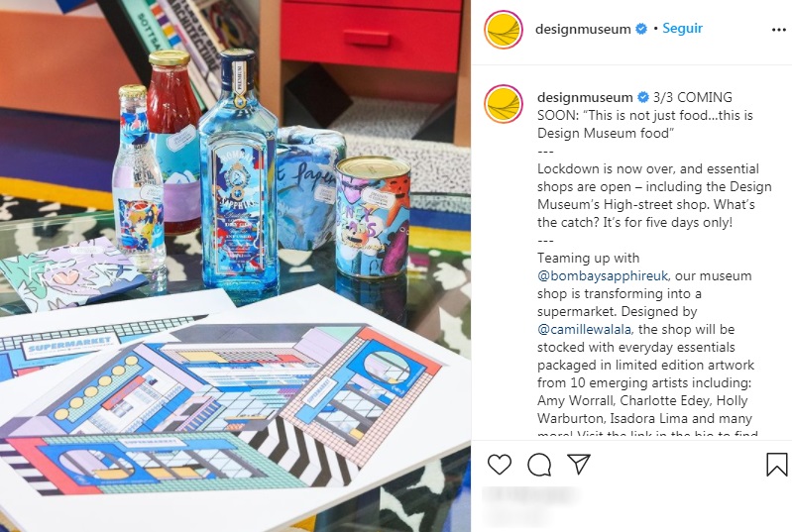Click the verified badge in the caption

pos(643,97)
